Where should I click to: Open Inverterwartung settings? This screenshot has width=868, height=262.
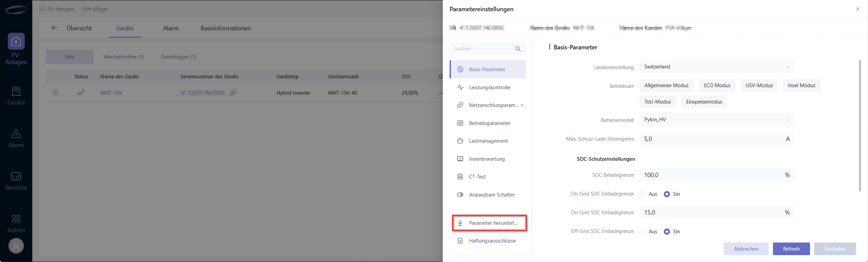coord(488,159)
